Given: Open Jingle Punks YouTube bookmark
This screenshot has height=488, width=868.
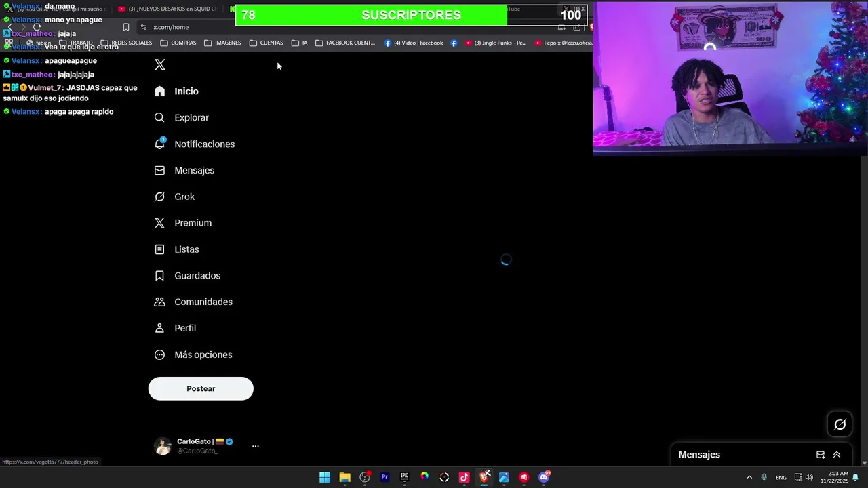Looking at the screenshot, I should click(x=496, y=43).
